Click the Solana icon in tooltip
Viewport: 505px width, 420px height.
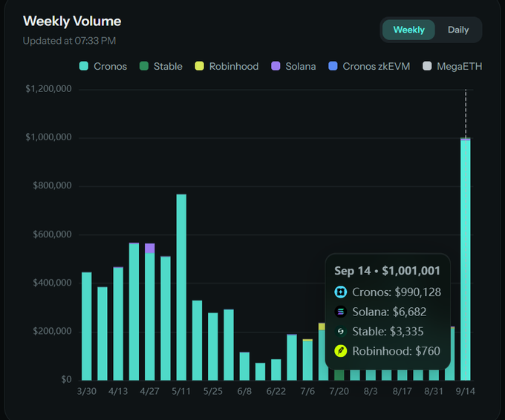coord(340,312)
